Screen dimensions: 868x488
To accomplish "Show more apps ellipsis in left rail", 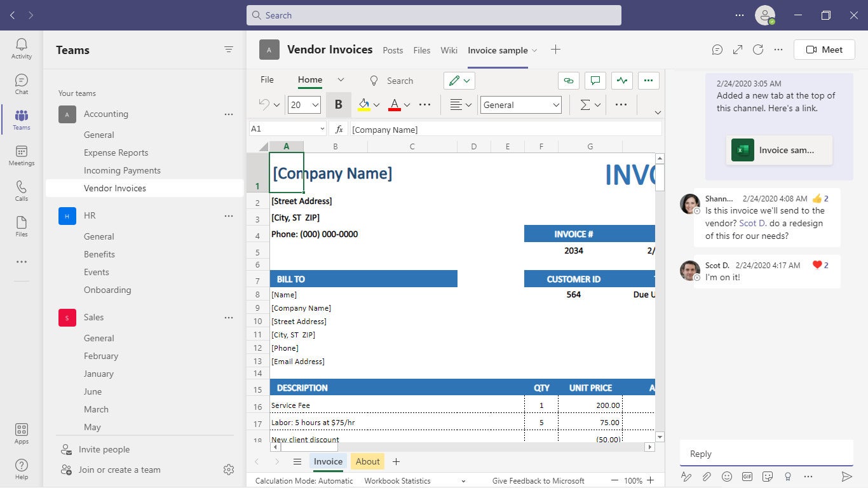I will 22,262.
